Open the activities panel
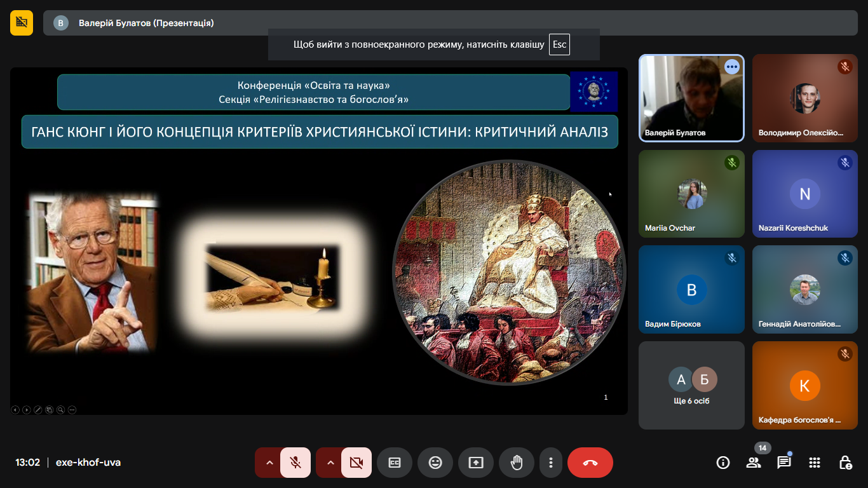868x488 pixels. click(x=815, y=463)
